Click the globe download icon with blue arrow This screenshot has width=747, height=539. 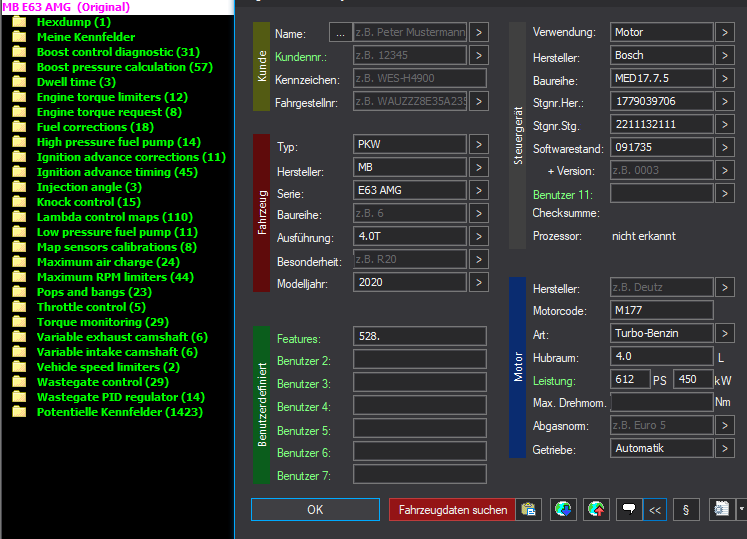(x=563, y=509)
